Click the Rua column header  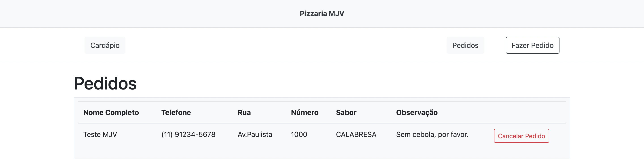tap(244, 113)
